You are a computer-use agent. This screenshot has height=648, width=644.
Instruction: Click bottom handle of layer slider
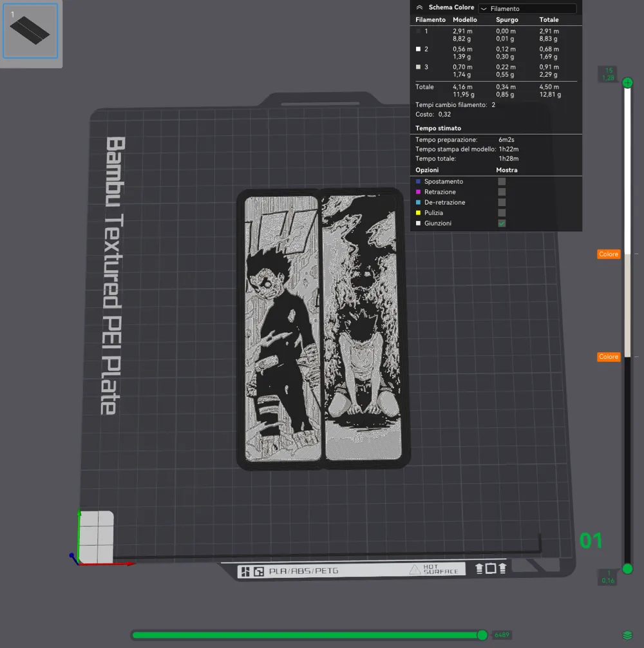pyautogui.click(x=627, y=569)
